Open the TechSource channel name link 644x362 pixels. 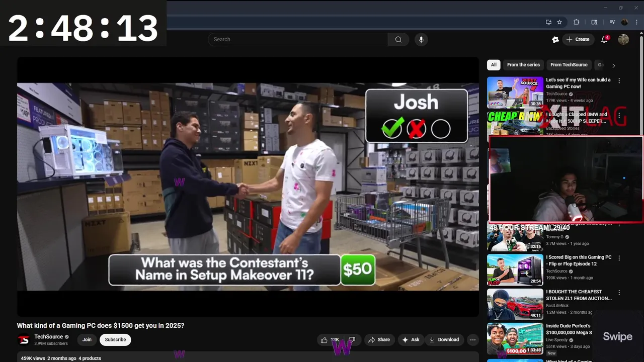[x=49, y=337]
